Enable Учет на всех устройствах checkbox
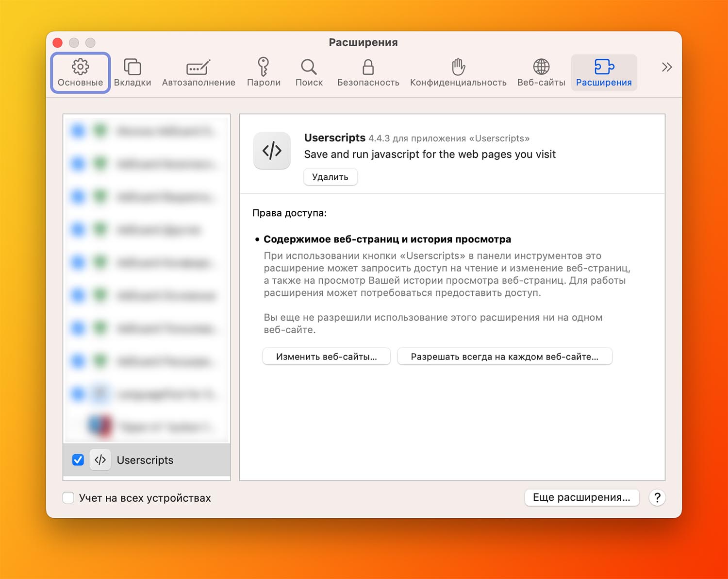Screen dimensions: 728x579 click(68, 497)
